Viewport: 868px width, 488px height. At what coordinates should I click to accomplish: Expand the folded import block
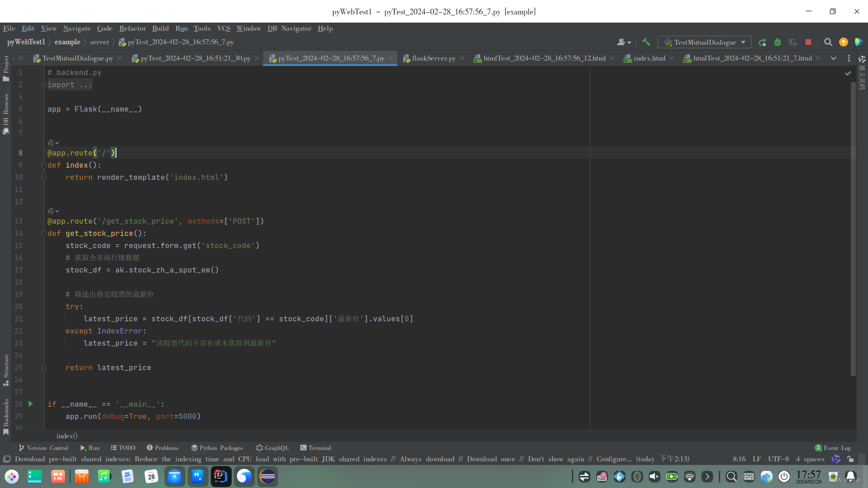click(44, 85)
